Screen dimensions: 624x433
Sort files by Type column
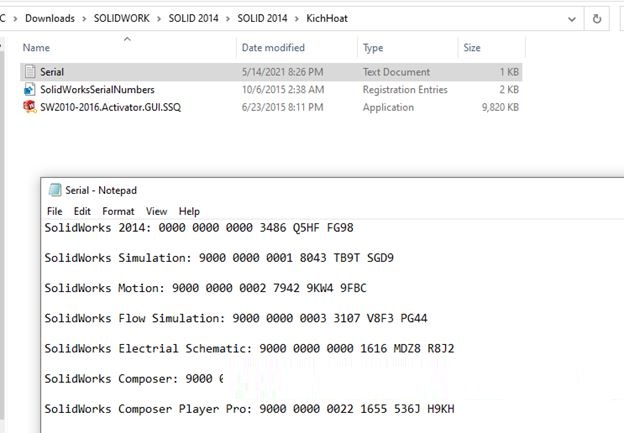point(373,48)
